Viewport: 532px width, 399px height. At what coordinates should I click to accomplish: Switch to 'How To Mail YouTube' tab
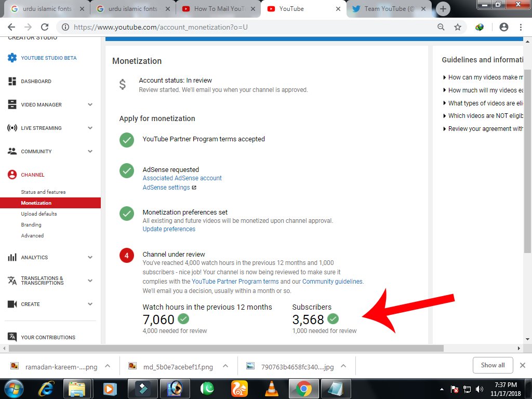coord(219,9)
